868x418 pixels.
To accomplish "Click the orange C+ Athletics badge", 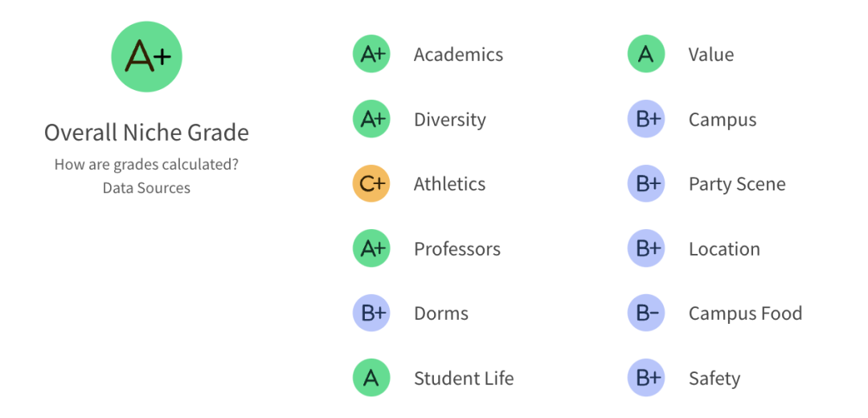I will point(371,184).
